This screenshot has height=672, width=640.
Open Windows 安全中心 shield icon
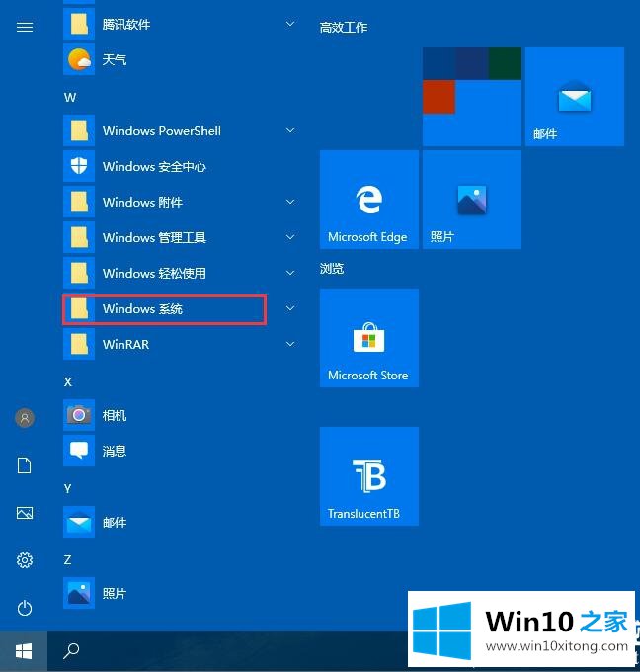(79, 166)
